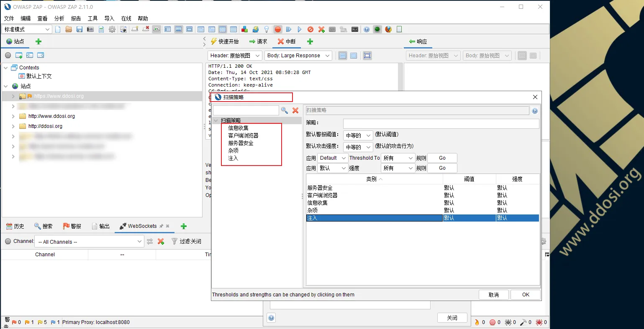Screen dimensions: 644x329
Task: Collapse the Contexts tree node
Action: point(6,68)
